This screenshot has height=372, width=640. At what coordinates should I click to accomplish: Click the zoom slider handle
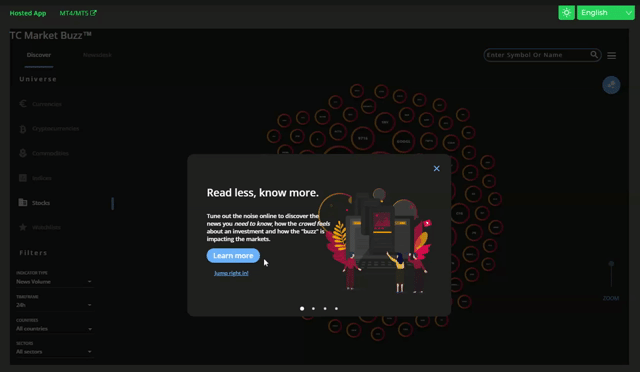click(x=611, y=264)
